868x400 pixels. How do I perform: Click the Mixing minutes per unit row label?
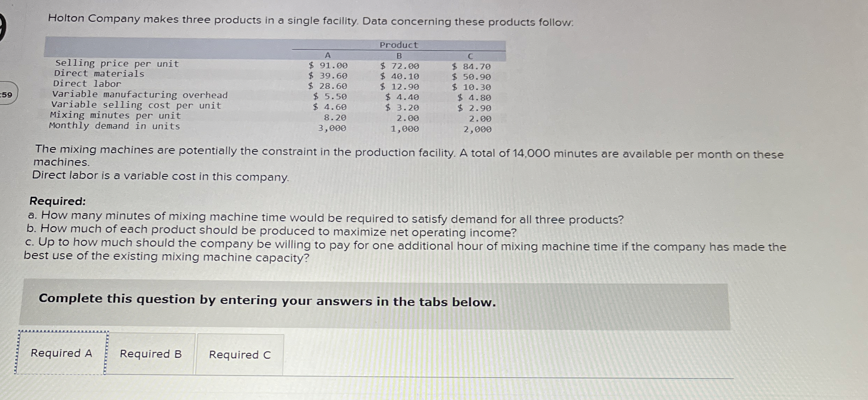coord(116,116)
